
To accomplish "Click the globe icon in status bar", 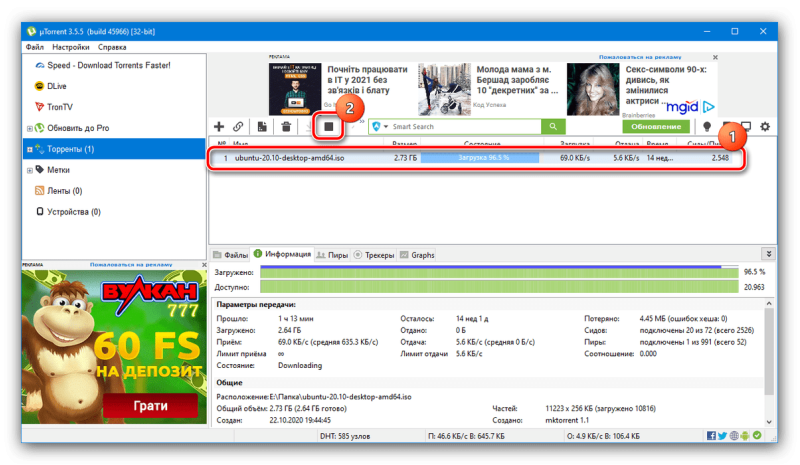I will tap(734, 435).
